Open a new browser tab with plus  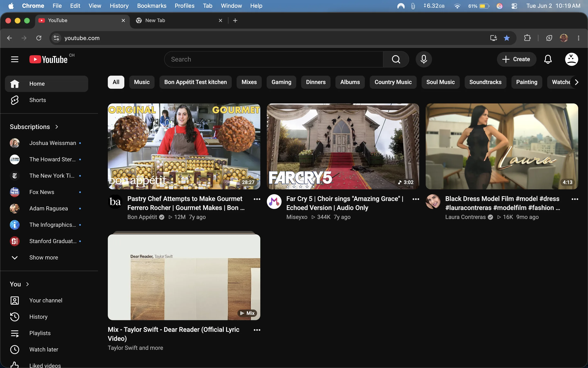click(x=235, y=20)
